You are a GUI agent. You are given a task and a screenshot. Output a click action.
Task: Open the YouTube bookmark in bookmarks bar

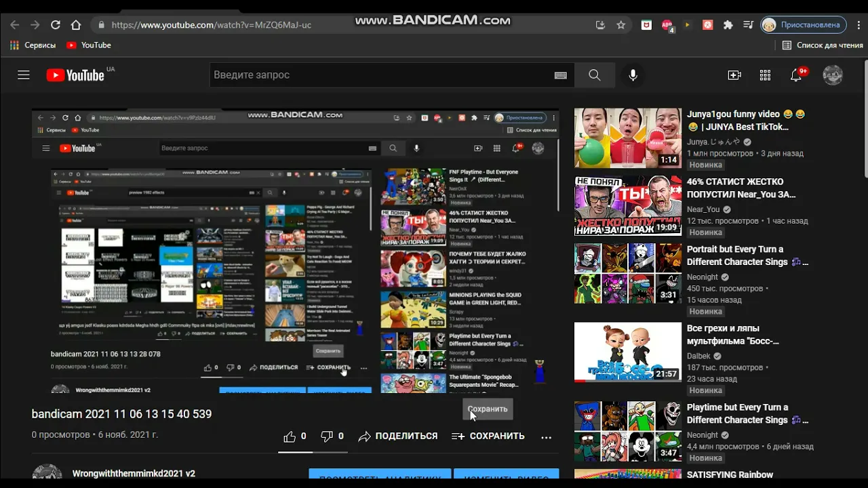pyautogui.click(x=89, y=45)
